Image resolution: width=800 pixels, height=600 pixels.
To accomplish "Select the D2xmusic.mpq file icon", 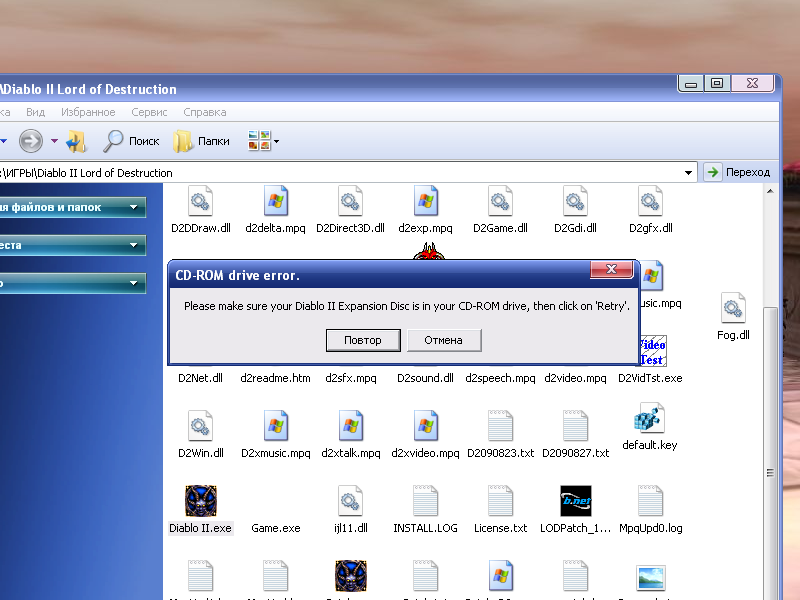I will [x=276, y=426].
